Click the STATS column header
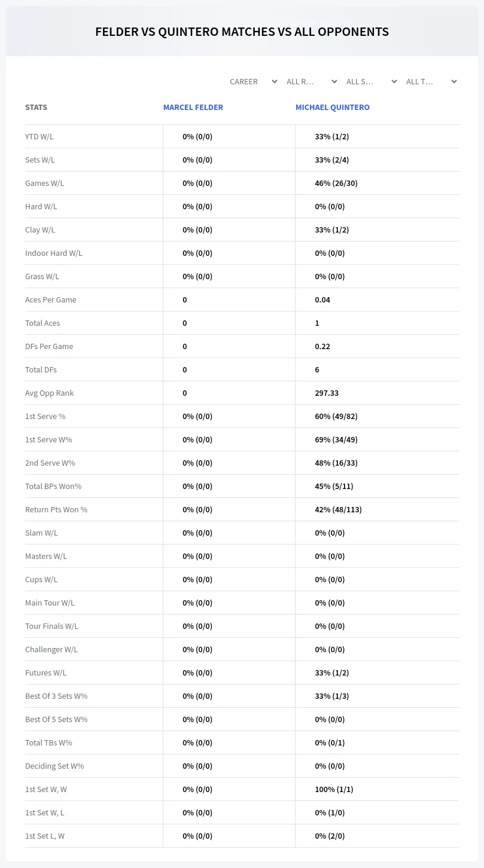Image resolution: width=484 pixels, height=868 pixels. [36, 108]
